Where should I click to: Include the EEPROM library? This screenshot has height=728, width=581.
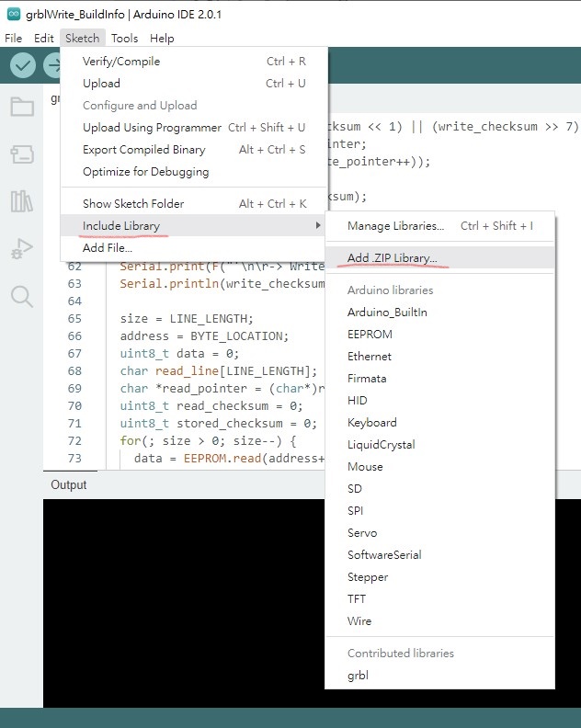coord(439,335)
